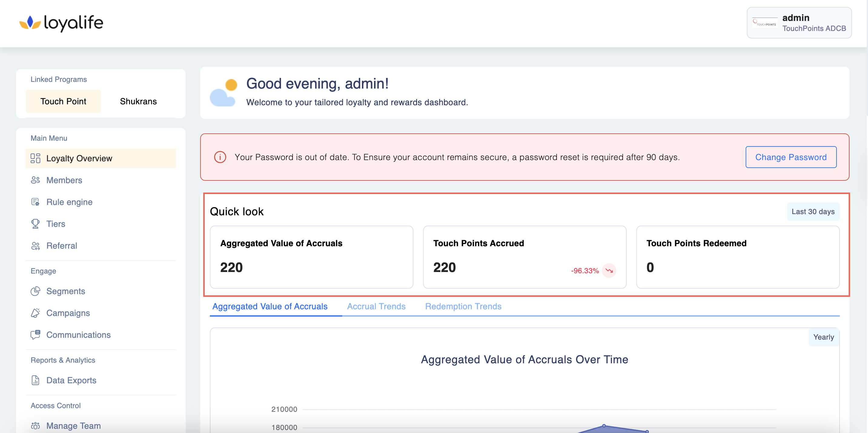Image resolution: width=868 pixels, height=433 pixels.
Task: Select the Touch Point linked program
Action: (63, 101)
